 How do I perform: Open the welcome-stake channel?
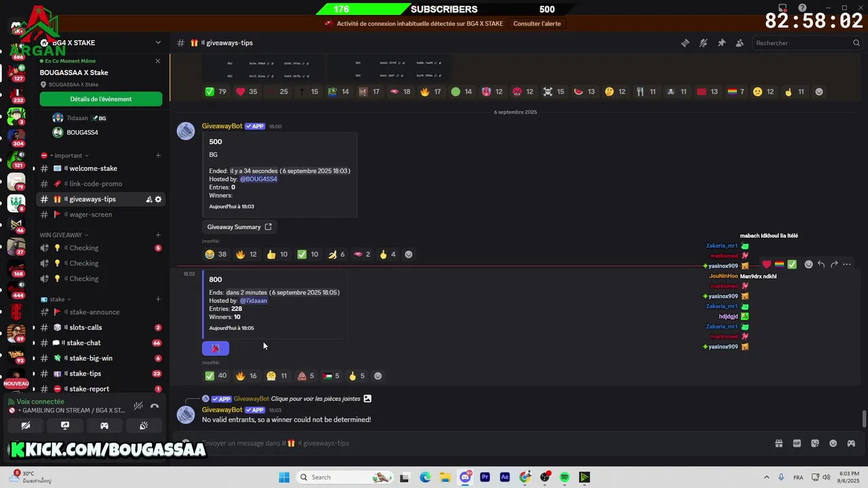point(99,168)
